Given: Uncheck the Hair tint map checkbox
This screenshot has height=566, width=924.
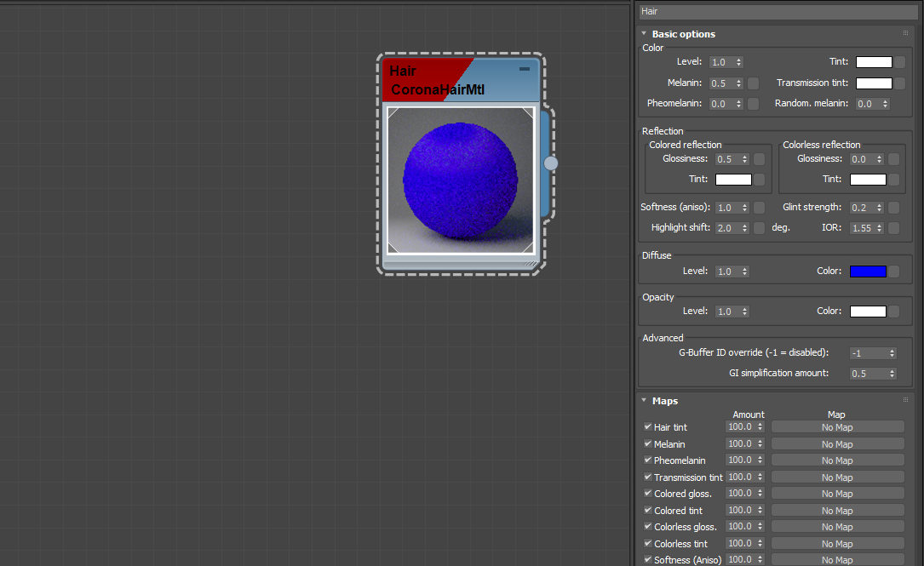Looking at the screenshot, I should 647,426.
